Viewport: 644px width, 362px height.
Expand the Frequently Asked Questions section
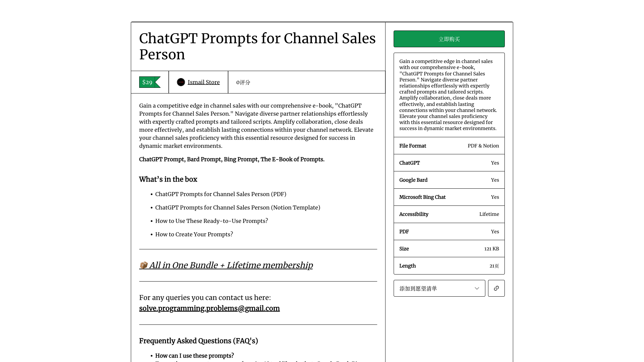coord(198,341)
